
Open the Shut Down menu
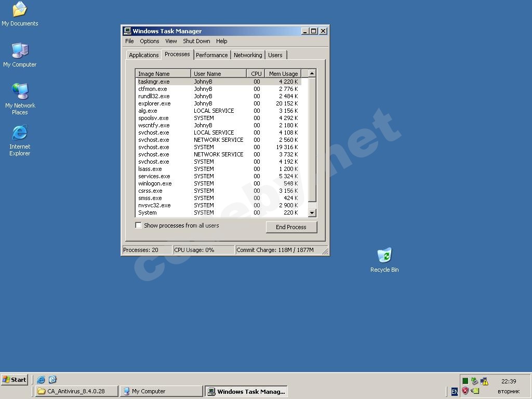pos(196,41)
